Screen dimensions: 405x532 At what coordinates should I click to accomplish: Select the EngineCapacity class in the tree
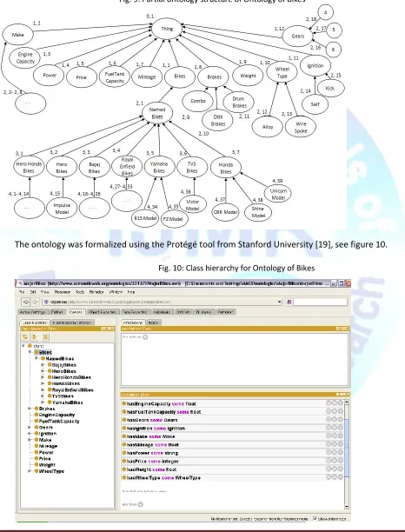click(x=54, y=415)
